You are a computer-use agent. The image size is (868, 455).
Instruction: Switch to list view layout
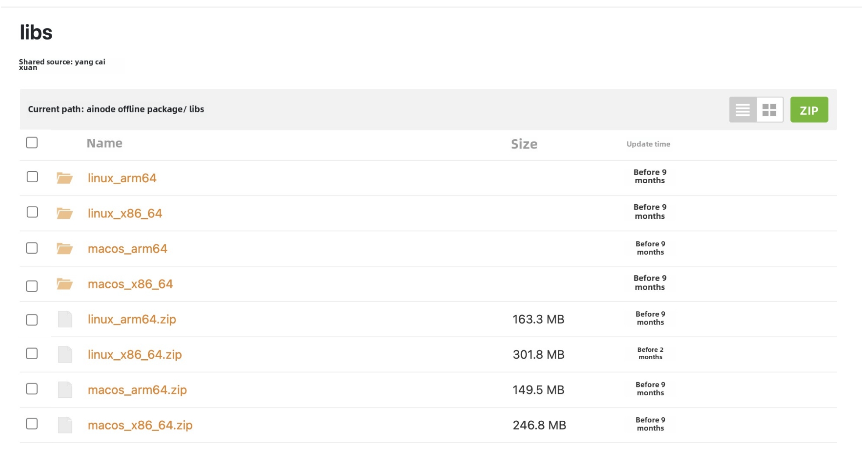[x=742, y=110]
